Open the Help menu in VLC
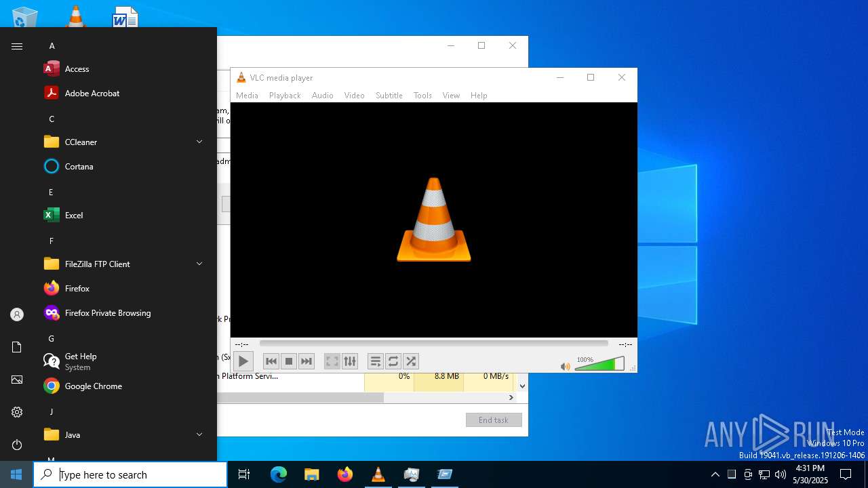Viewport: 868px width, 488px height. (x=479, y=96)
